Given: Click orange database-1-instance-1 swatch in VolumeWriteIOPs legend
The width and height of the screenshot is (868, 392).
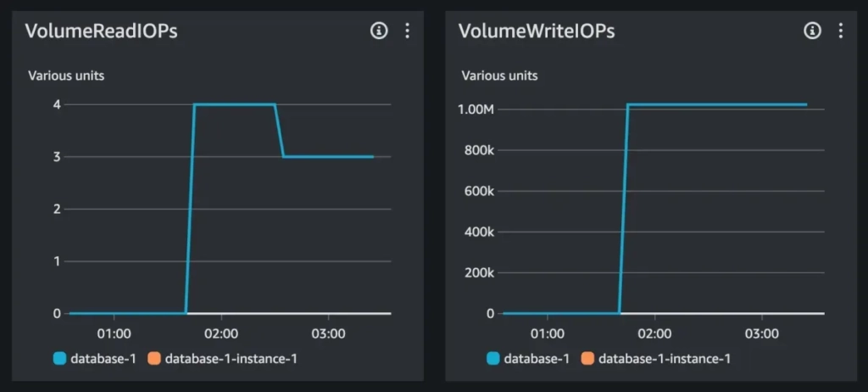Looking at the screenshot, I should 588,359.
